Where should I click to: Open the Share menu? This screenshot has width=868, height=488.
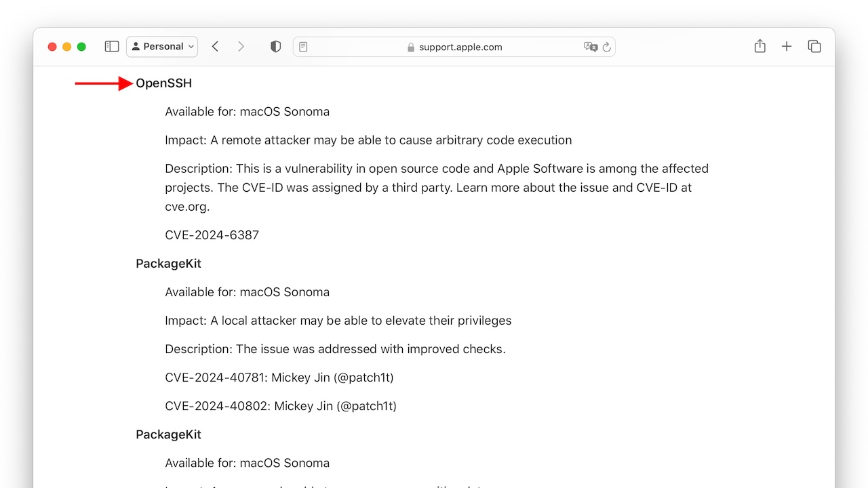pos(759,46)
